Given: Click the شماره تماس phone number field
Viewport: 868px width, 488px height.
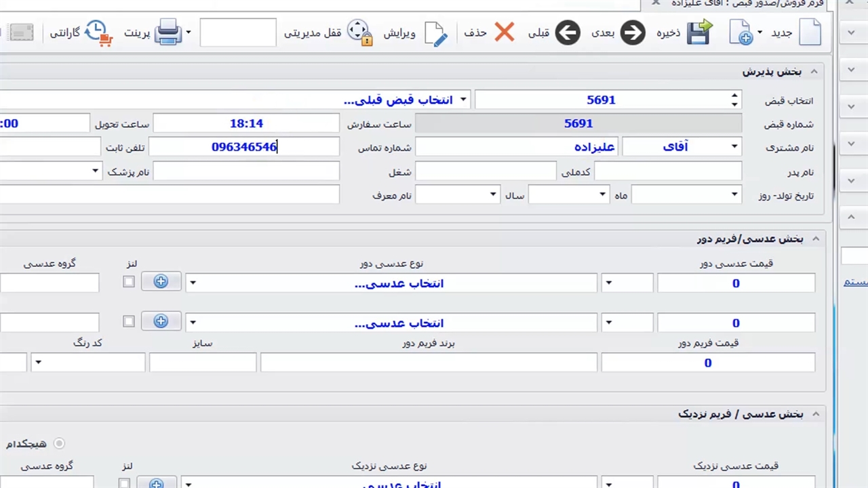Looking at the screenshot, I should coord(244,147).
